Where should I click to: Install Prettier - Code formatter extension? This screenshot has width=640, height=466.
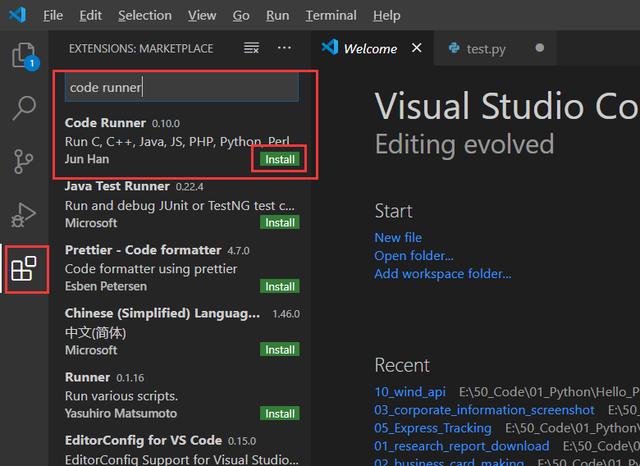pos(280,286)
